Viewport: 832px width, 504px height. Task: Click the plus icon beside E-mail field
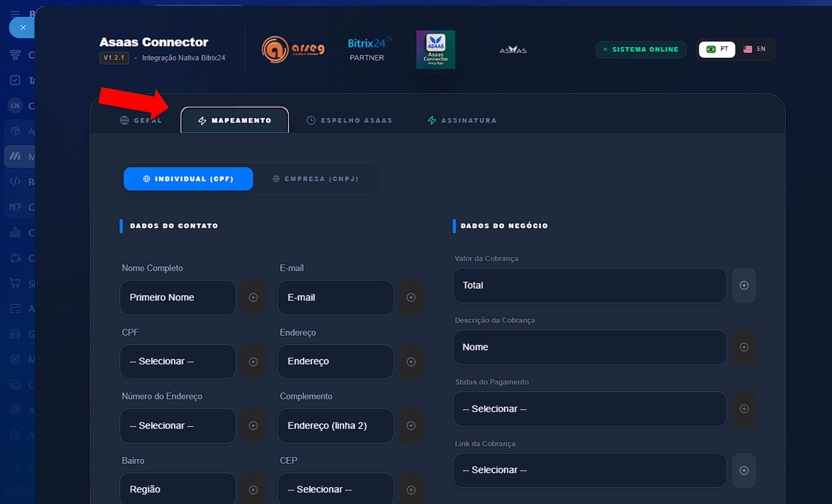tap(411, 297)
